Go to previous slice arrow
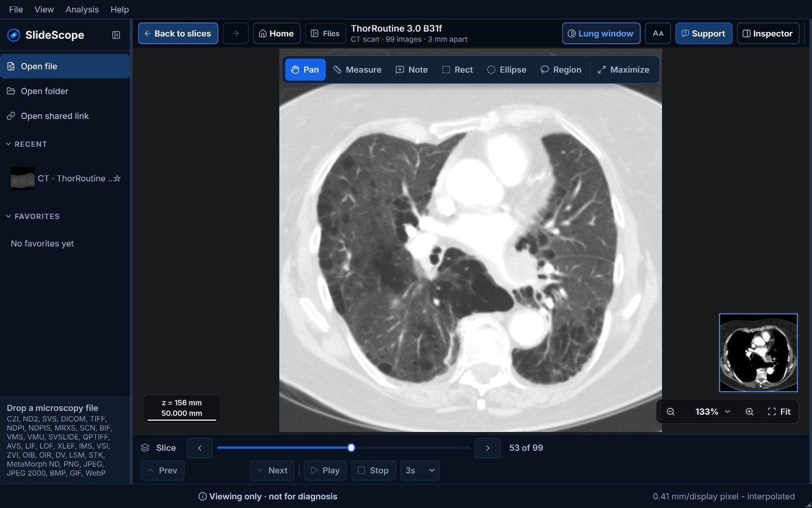 199,448
